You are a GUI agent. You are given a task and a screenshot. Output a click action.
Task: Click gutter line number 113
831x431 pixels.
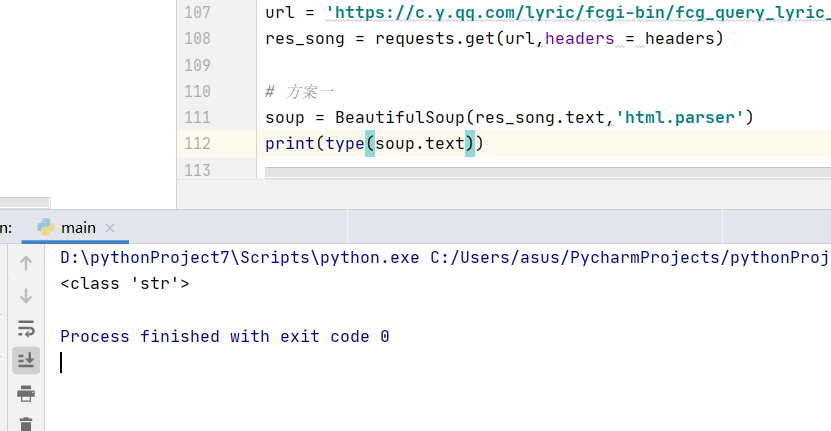pos(197,170)
